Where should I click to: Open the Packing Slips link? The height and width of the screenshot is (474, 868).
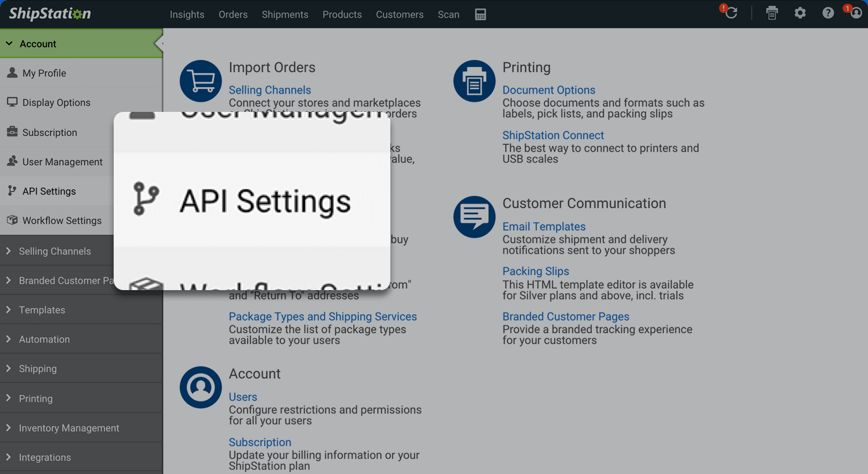(x=536, y=271)
